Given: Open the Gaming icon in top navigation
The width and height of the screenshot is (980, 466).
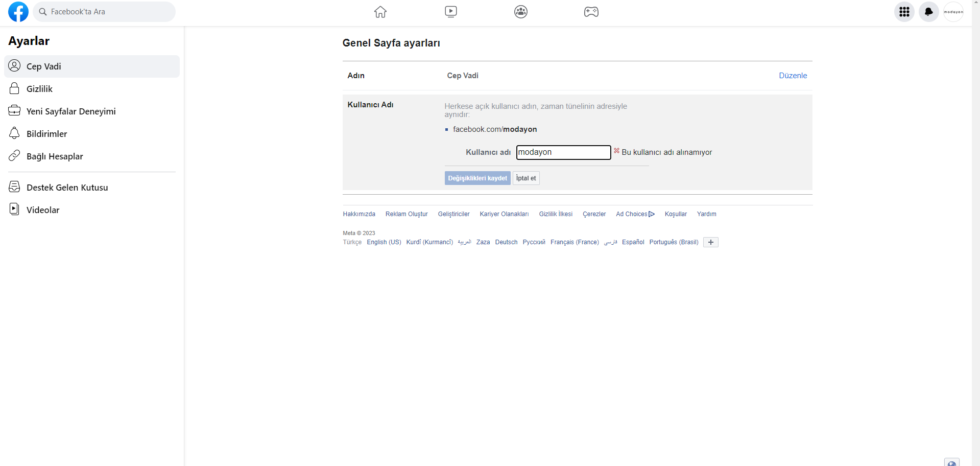Looking at the screenshot, I should pos(590,11).
